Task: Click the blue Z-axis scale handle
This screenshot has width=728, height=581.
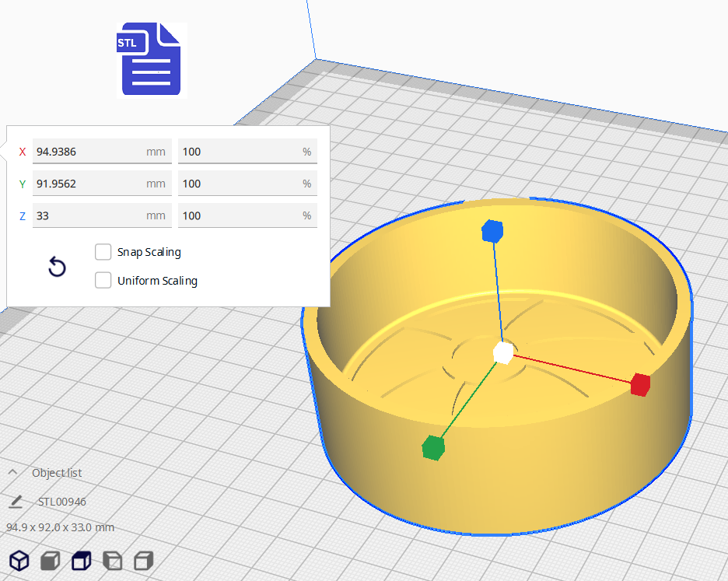Action: [x=492, y=231]
